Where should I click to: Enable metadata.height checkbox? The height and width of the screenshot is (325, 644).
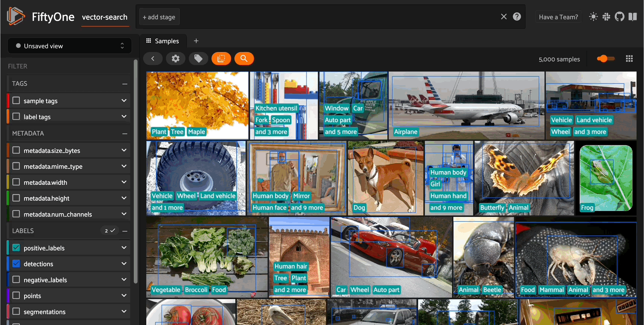click(16, 198)
